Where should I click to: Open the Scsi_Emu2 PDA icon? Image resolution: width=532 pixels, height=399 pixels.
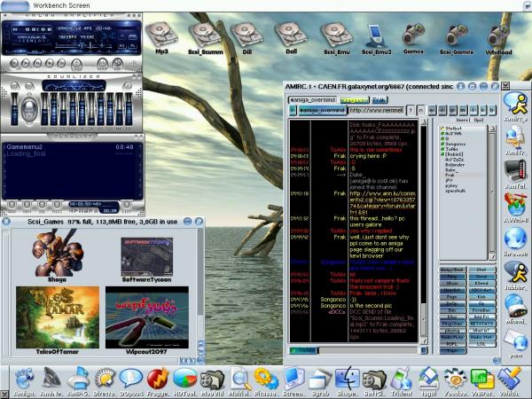pyautogui.click(x=376, y=39)
